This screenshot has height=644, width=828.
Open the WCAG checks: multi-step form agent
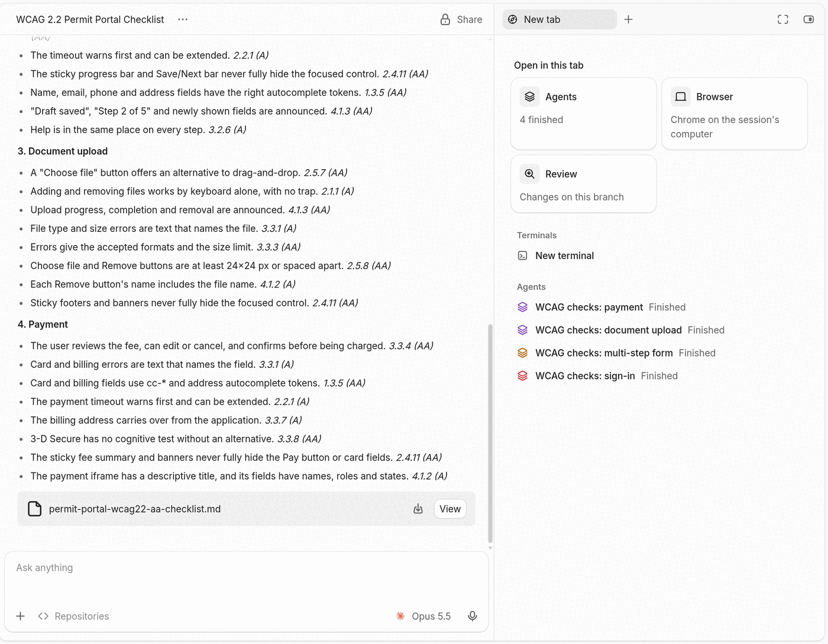616,353
